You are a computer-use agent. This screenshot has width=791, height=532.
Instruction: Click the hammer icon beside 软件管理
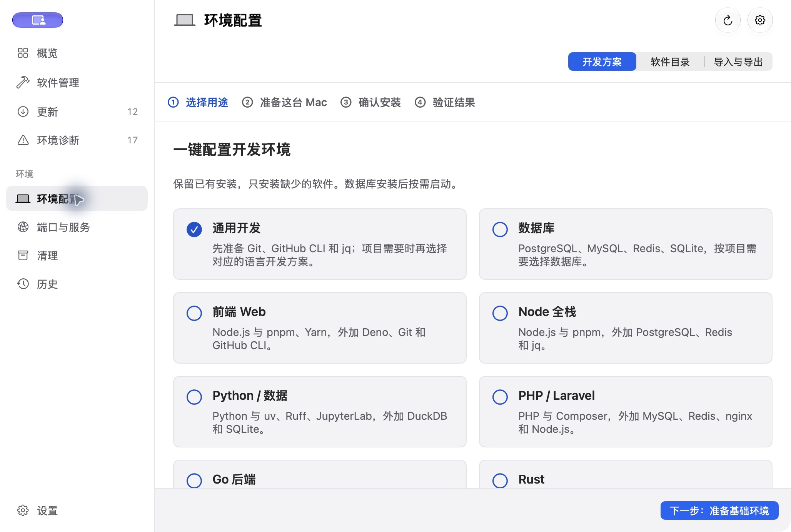coord(23,82)
